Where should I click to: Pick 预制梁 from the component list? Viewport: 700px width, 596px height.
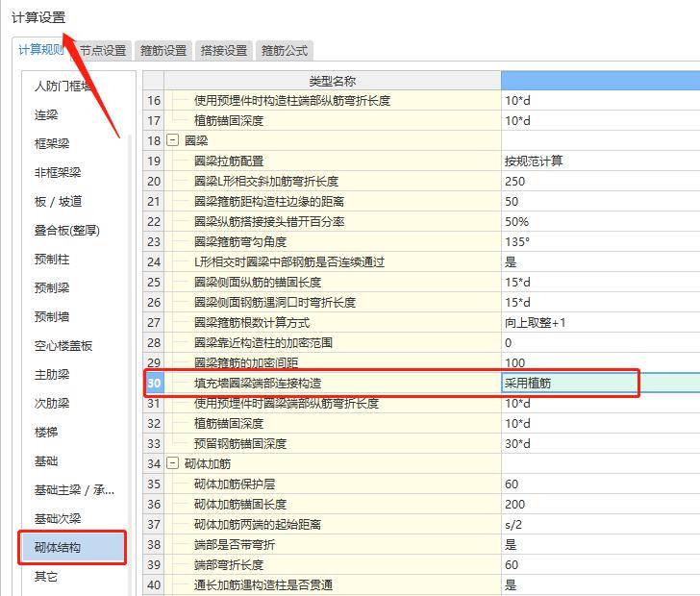(52, 288)
